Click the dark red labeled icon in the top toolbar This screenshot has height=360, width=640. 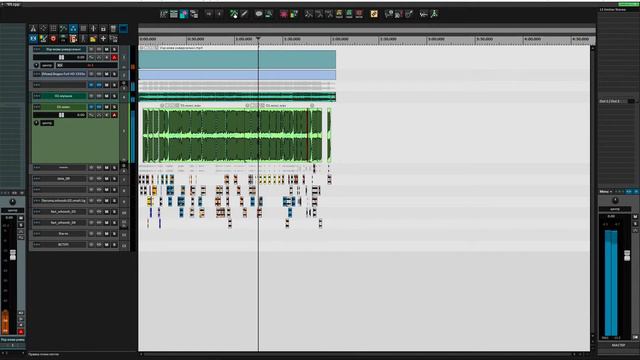(x=359, y=14)
